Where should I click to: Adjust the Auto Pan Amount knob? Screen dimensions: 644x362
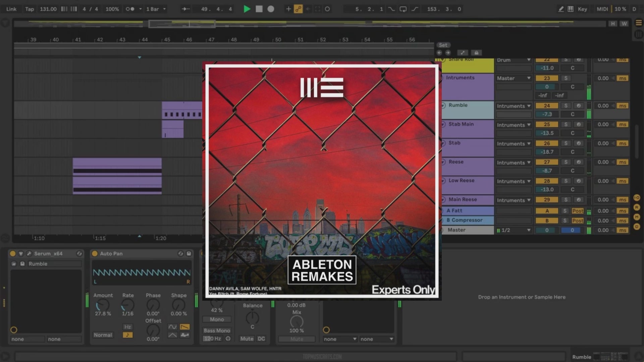[103, 305]
